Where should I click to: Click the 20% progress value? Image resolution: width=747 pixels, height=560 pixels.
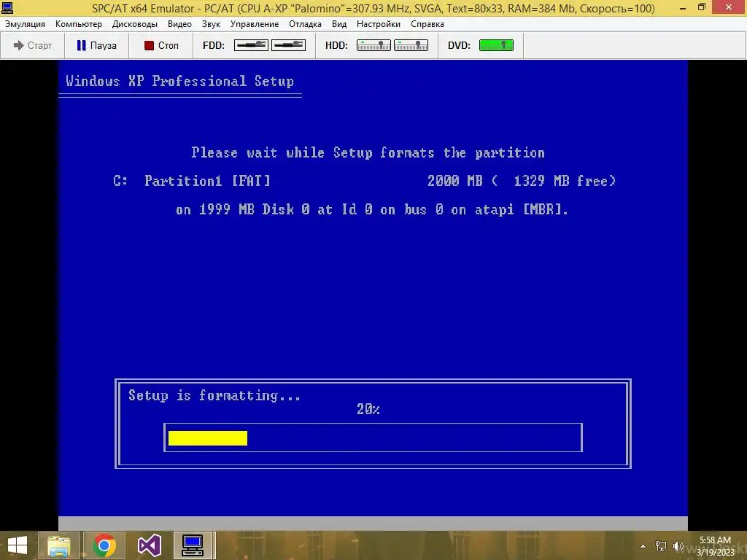click(x=368, y=409)
